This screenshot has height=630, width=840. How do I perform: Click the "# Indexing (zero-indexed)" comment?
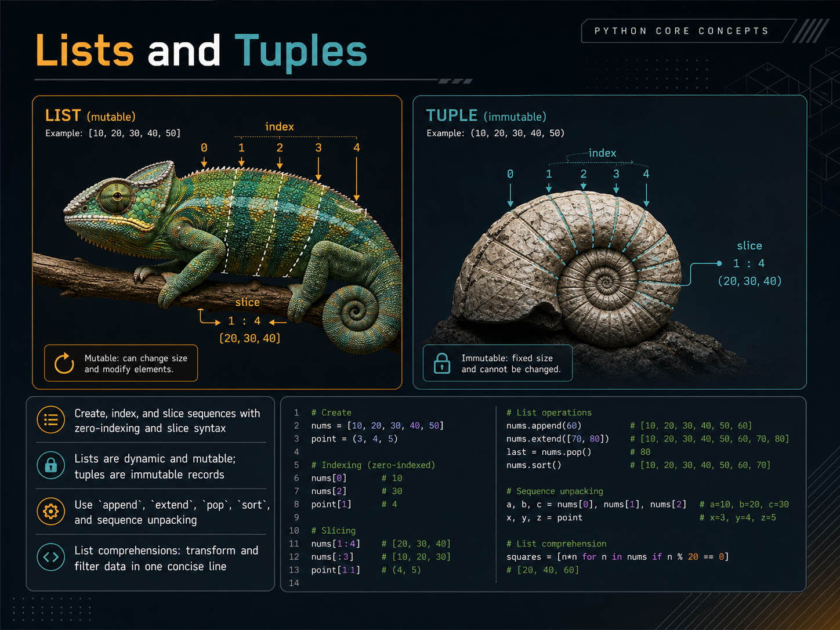pos(373,465)
